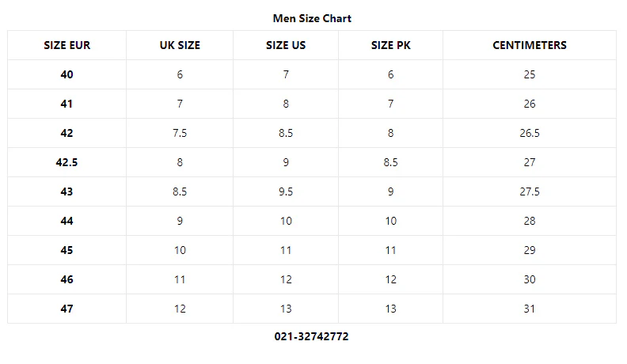Click the EUR size 47 cell
This screenshot has height=364, width=627.
click(67, 309)
